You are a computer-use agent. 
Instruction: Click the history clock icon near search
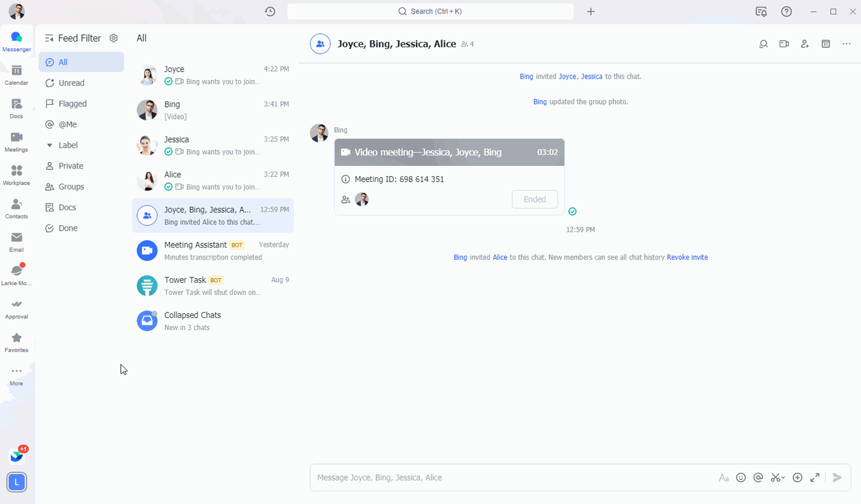click(270, 11)
